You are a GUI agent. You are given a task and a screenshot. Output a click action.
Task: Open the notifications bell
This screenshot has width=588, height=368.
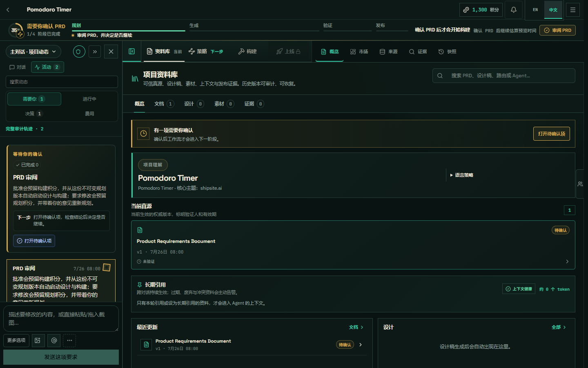[x=514, y=9]
